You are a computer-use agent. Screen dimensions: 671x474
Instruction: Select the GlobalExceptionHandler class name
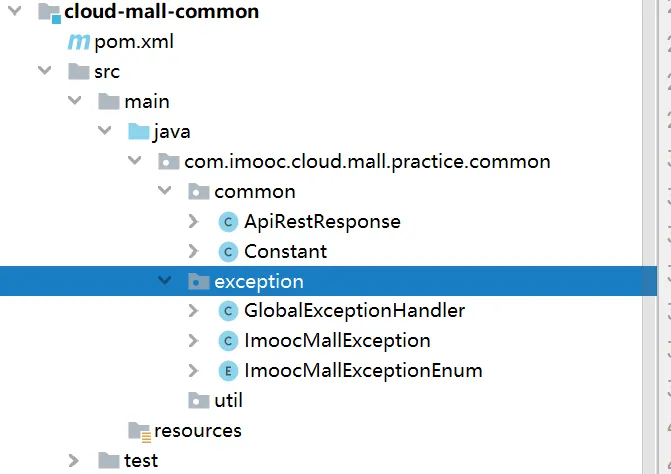(354, 311)
